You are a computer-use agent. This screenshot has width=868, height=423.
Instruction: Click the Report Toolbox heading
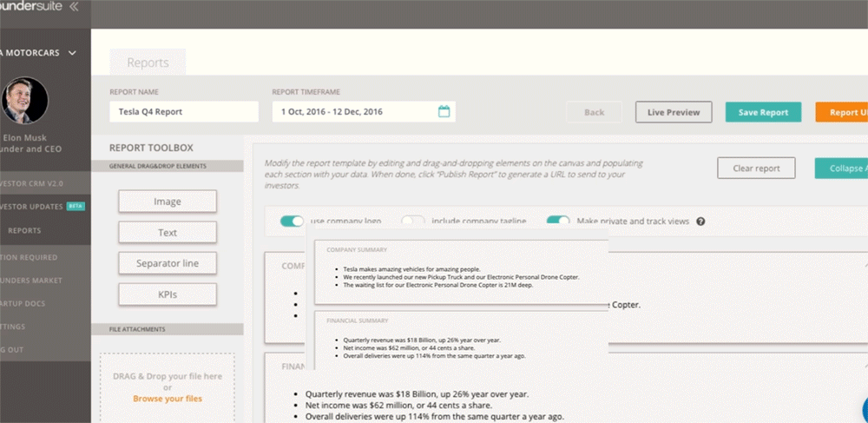click(x=151, y=149)
